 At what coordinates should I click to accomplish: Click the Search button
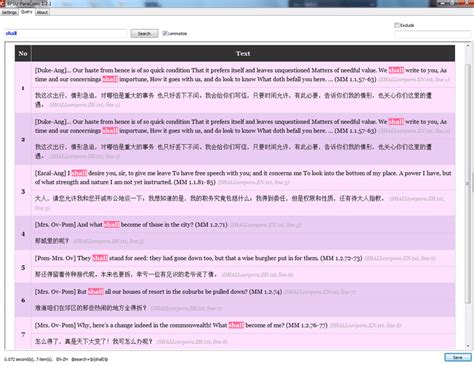[x=144, y=33]
